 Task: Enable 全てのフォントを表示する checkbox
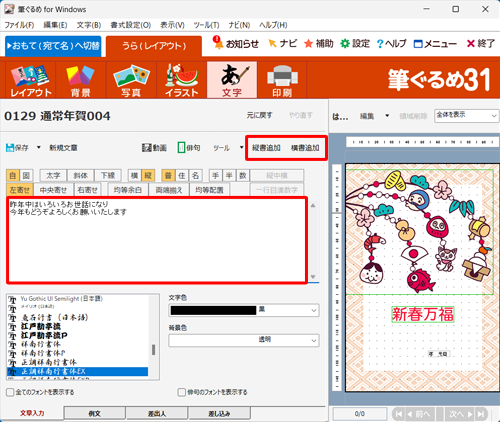(10, 392)
